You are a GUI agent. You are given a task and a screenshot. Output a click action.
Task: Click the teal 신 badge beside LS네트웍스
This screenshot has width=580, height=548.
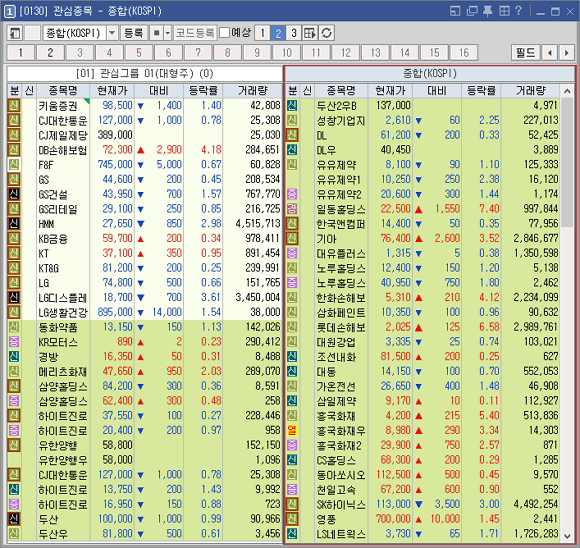(x=292, y=534)
